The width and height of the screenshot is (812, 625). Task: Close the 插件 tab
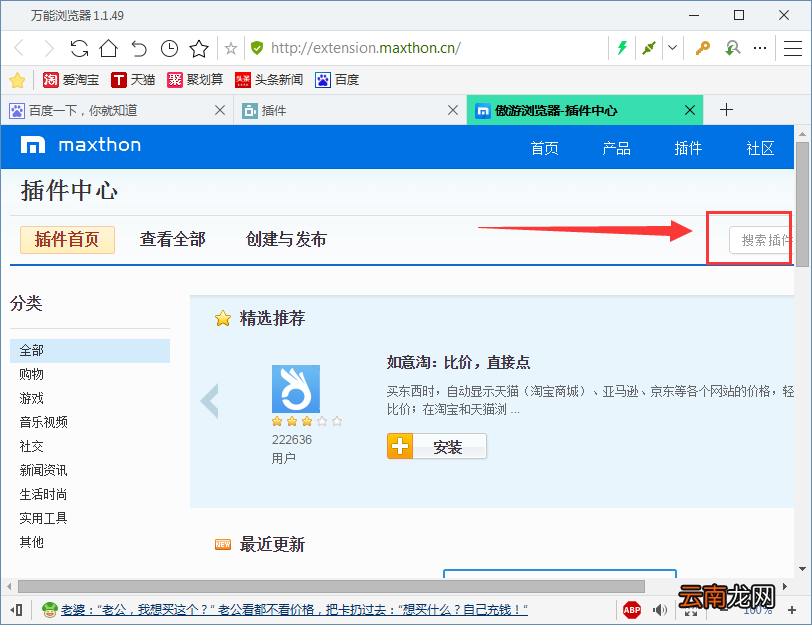453,110
